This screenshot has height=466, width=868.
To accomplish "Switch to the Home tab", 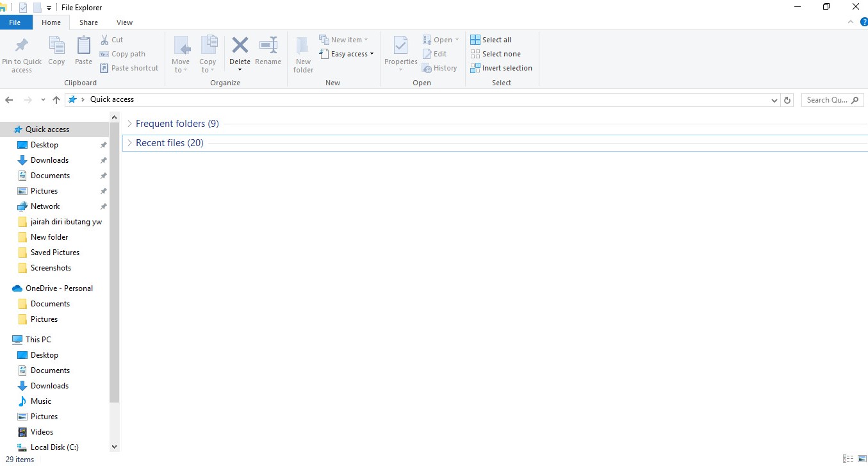I will [x=51, y=22].
